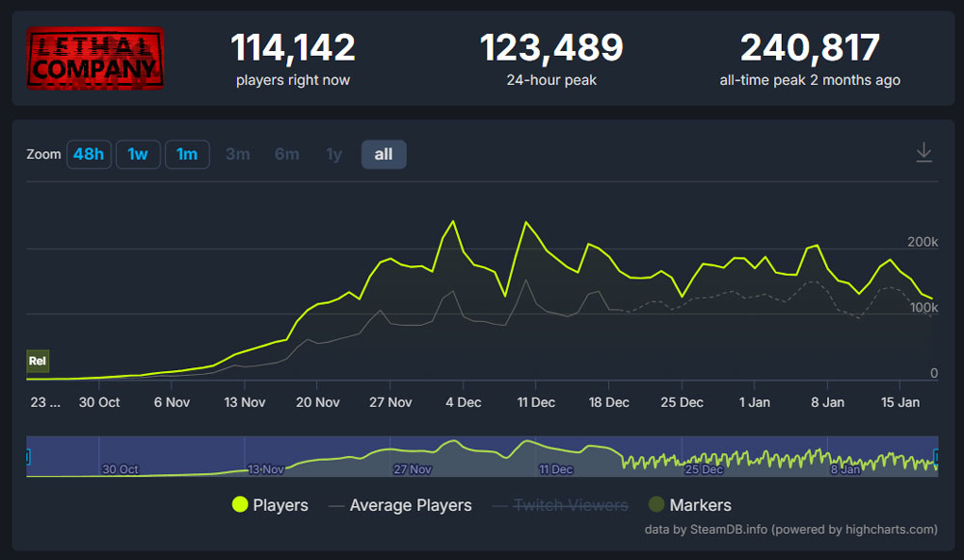Click the Rel release marker on the chart
The width and height of the screenshot is (964, 560).
tap(38, 360)
